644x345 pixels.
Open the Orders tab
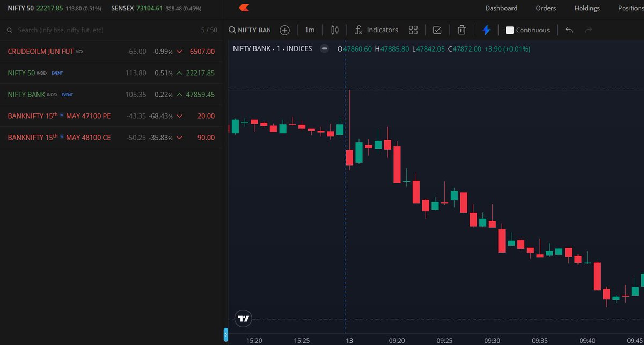pos(546,8)
